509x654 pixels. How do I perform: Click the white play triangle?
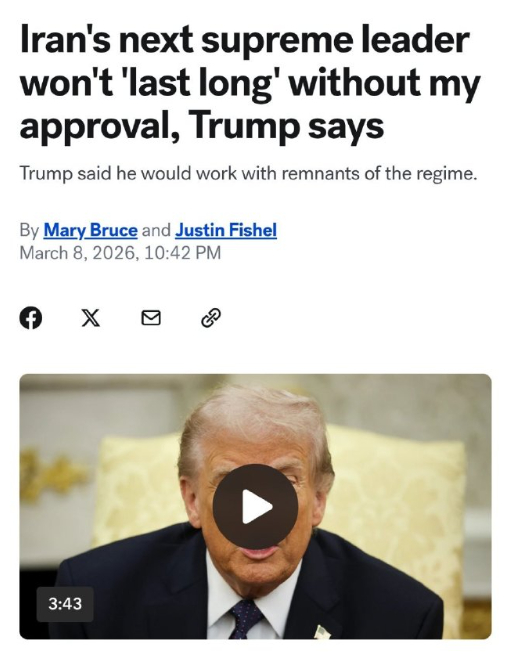coord(256,506)
